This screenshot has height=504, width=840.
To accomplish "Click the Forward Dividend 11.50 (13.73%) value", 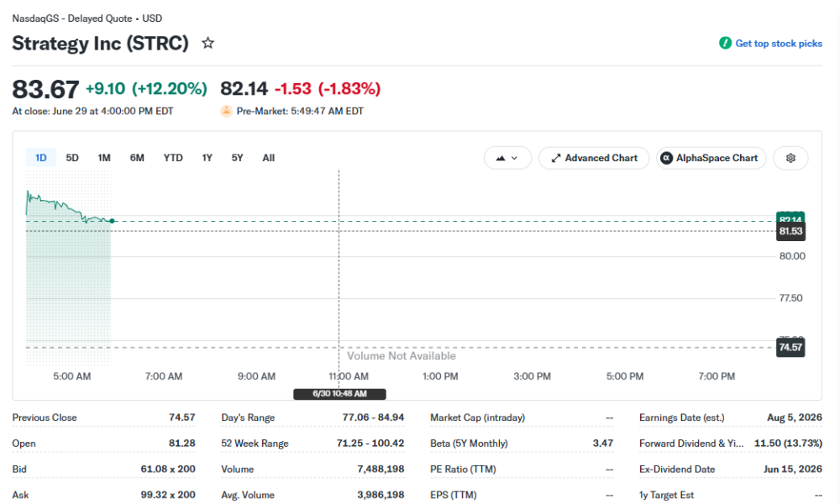I will tap(788, 444).
